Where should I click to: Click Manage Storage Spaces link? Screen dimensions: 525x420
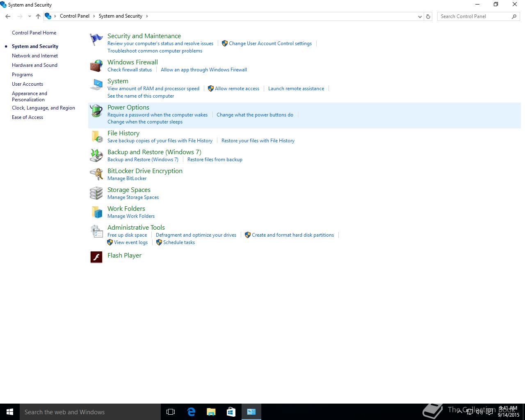(x=133, y=197)
